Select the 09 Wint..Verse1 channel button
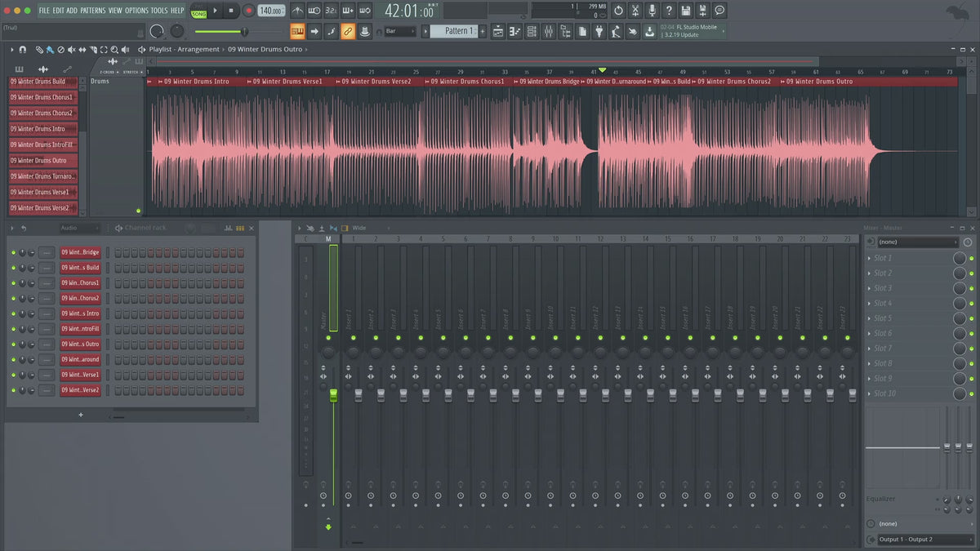The image size is (980, 551). click(x=80, y=375)
